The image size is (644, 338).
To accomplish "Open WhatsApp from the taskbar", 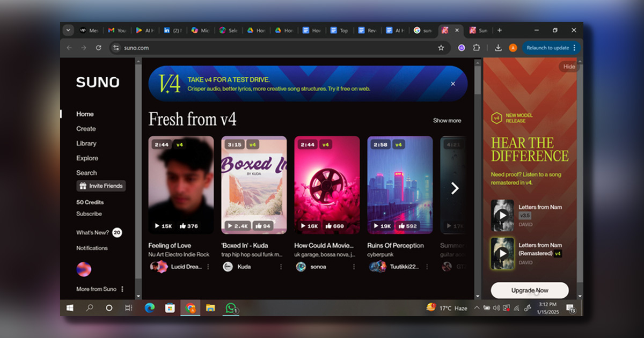I will click(x=231, y=308).
